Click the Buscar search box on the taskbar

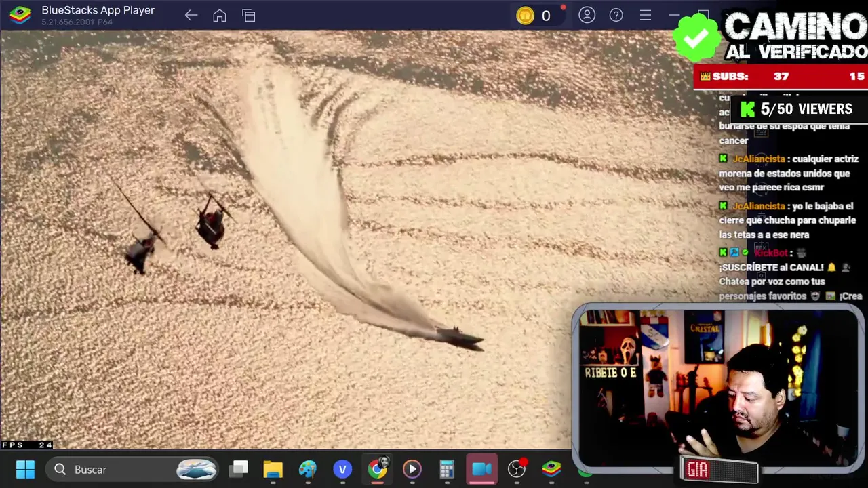(x=132, y=469)
